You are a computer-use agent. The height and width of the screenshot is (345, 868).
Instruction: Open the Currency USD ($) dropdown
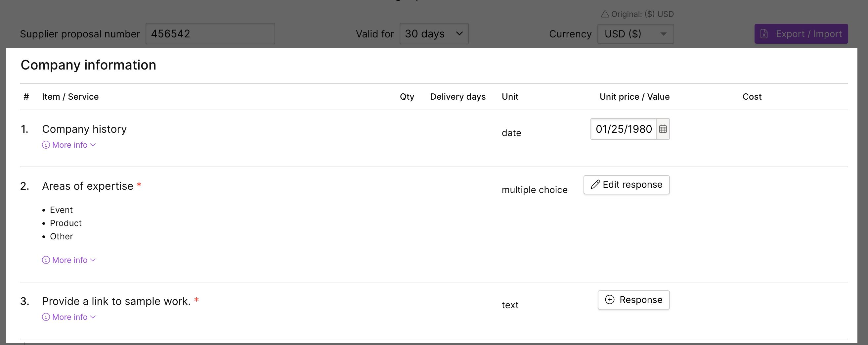tap(635, 34)
